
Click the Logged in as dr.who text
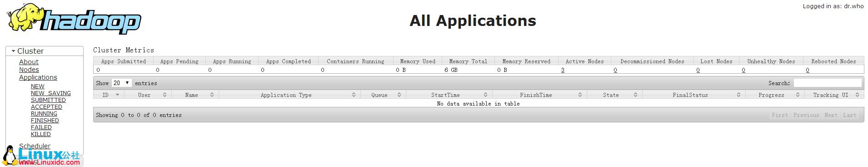pos(833,6)
